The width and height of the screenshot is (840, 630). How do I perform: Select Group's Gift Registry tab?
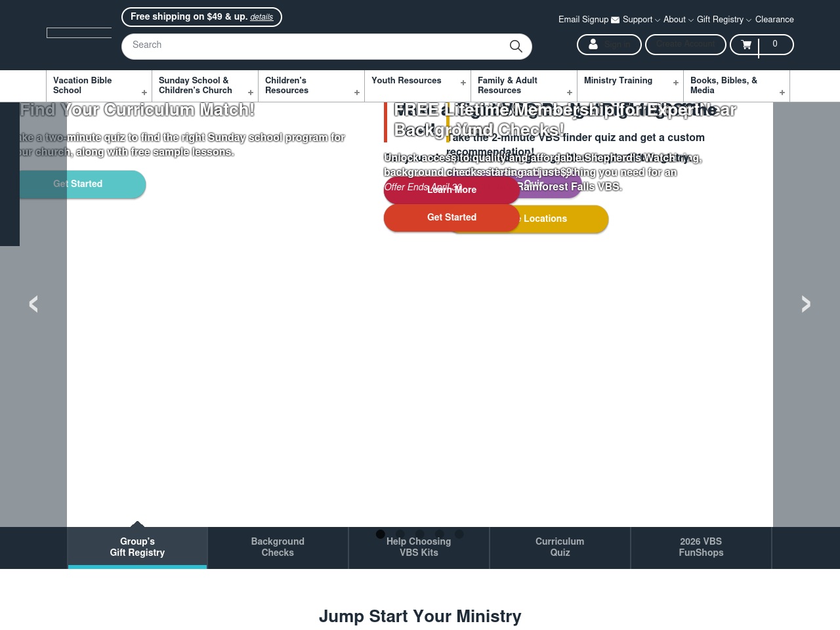(137, 547)
